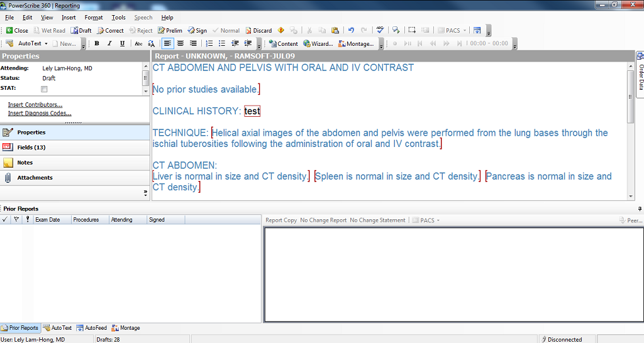The width and height of the screenshot is (644, 343).
Task: Open the AutoText dropdown arrow
Action: click(x=46, y=44)
